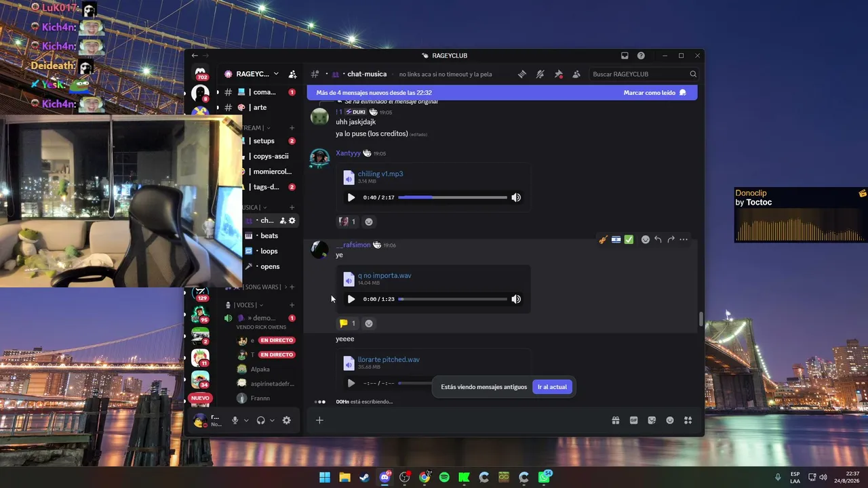React with violin emoji on message

tap(603, 239)
